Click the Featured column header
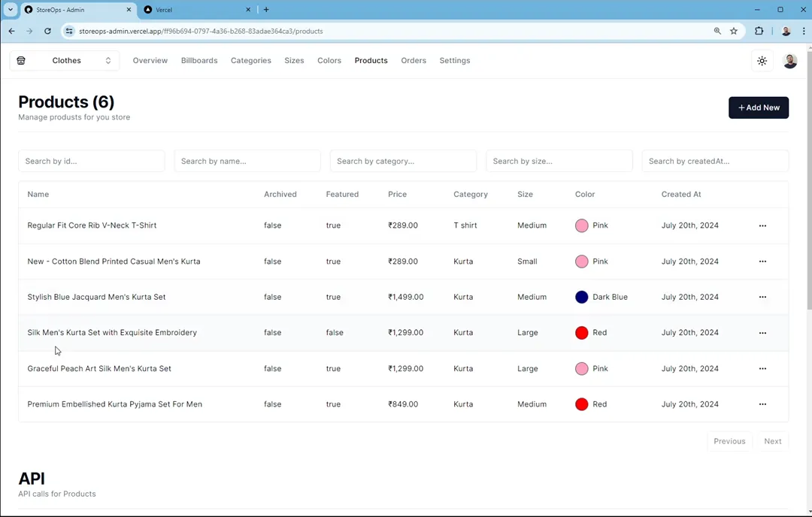 [x=342, y=194]
